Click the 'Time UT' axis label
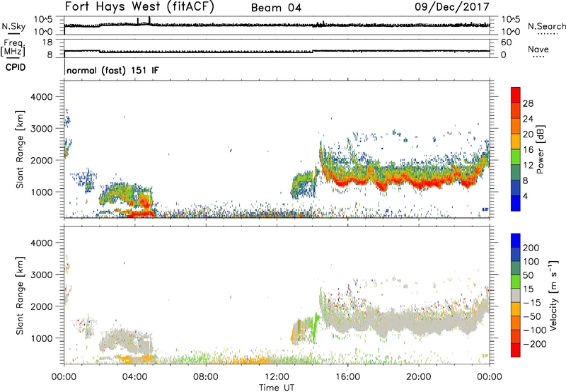The width and height of the screenshot is (566, 392). [277, 388]
